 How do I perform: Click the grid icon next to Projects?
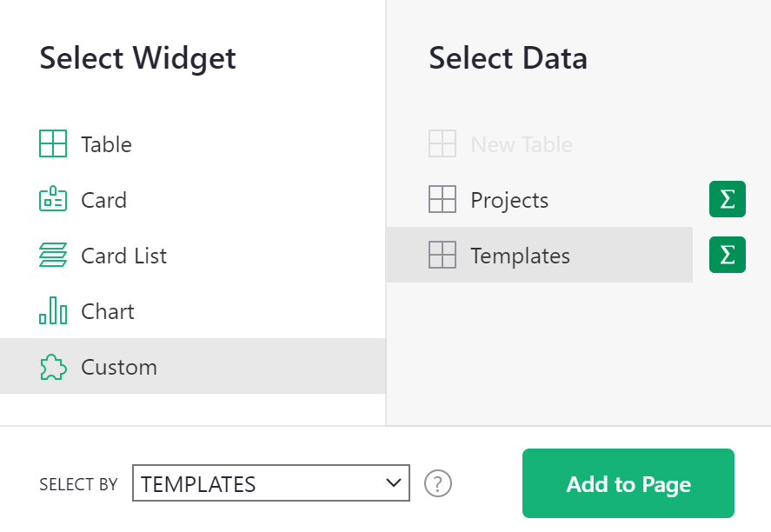point(443,199)
